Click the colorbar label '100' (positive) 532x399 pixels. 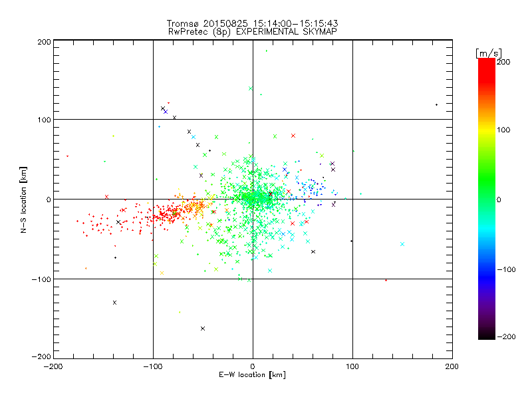point(503,130)
